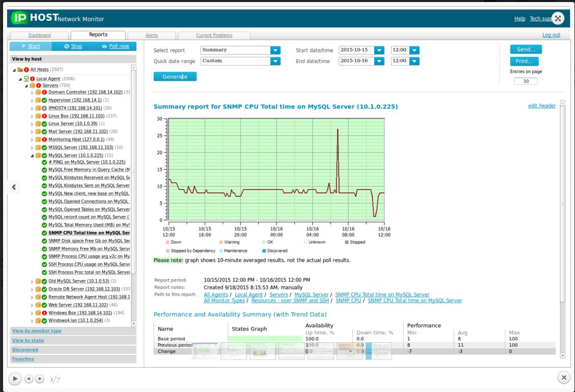Click the Print... button
Screen dimensions: 575x392
coord(524,61)
